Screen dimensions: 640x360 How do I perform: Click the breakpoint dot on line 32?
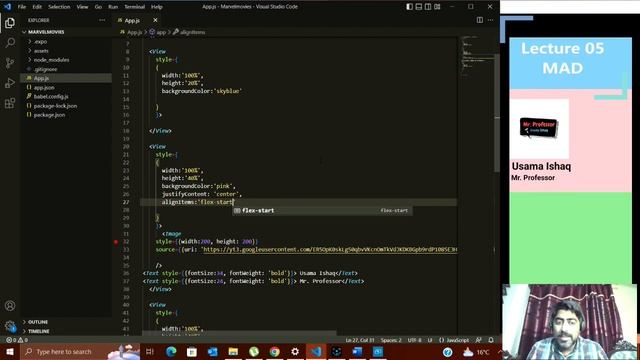click(116, 242)
